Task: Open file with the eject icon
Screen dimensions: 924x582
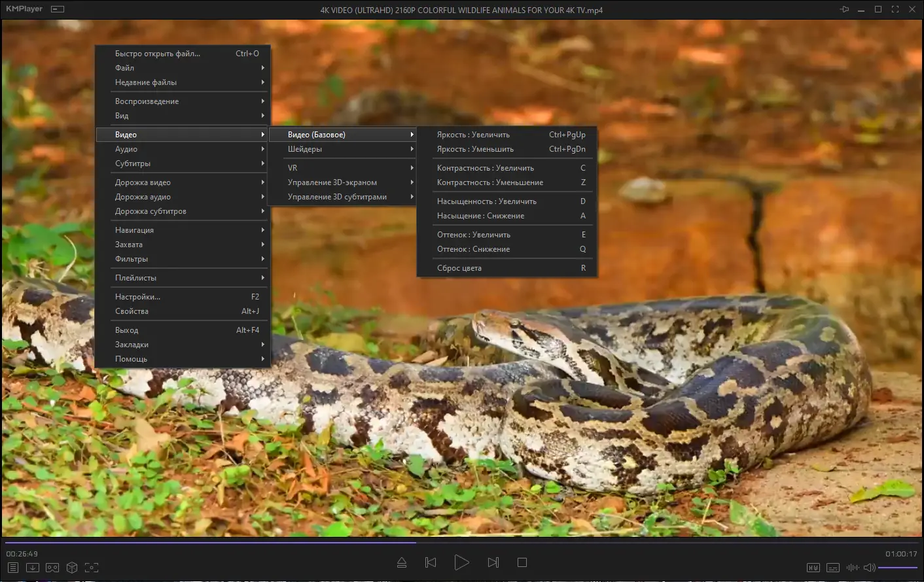Action: (402, 562)
